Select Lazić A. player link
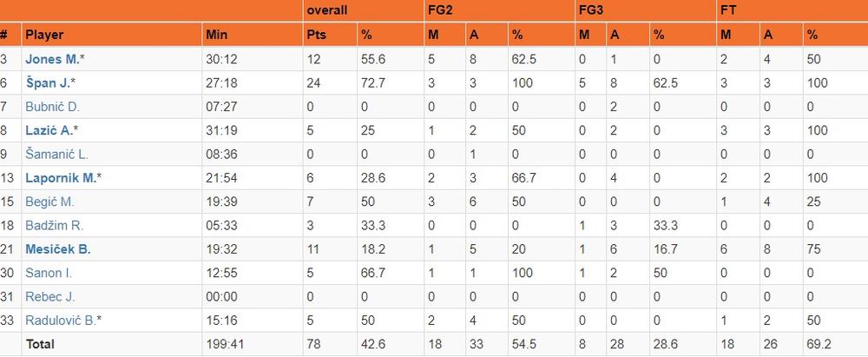868x357 pixels. tap(50, 130)
